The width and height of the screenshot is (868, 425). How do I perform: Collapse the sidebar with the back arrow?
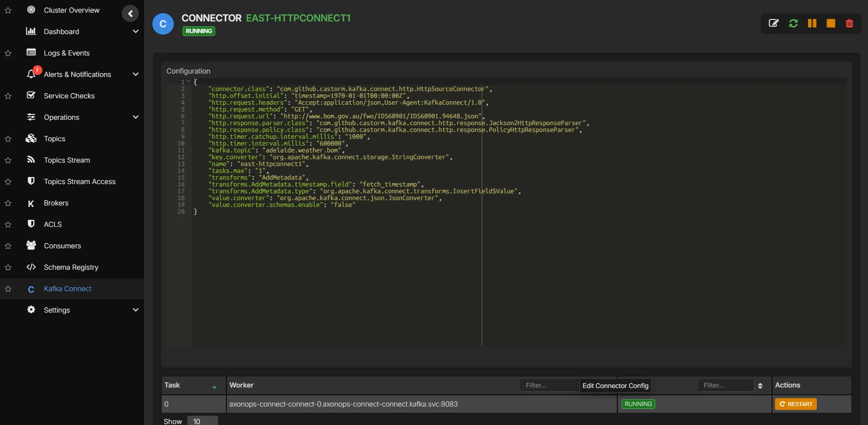point(130,14)
